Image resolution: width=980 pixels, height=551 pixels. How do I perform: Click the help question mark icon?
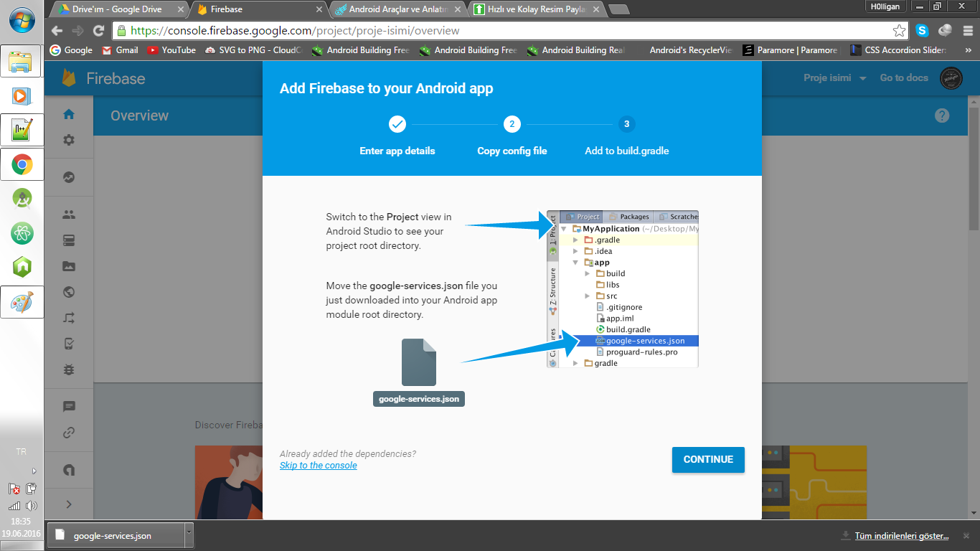pos(942,116)
